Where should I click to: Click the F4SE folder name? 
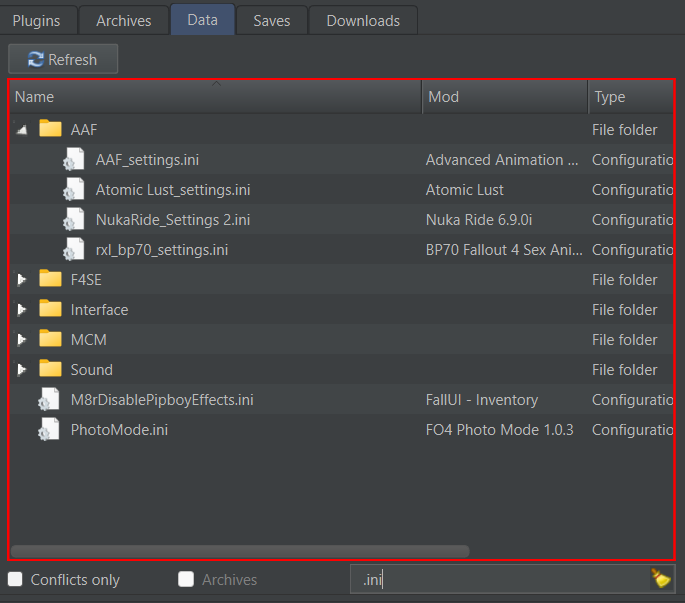pos(86,280)
